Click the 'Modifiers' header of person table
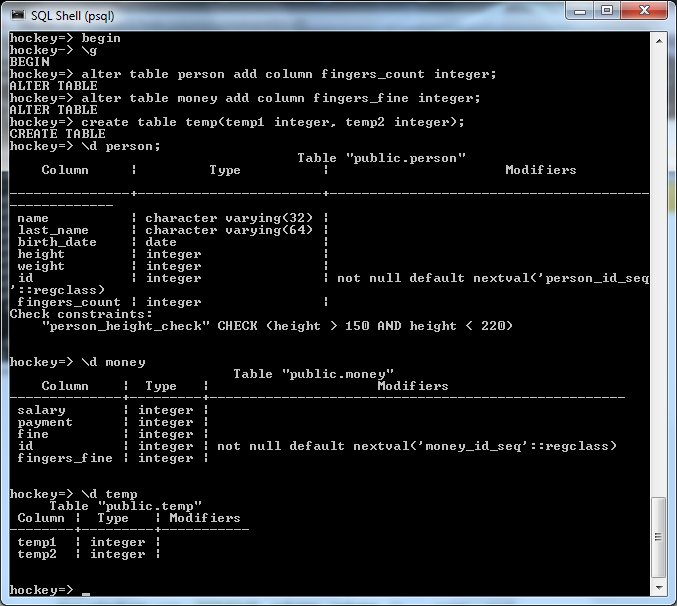Viewport: 677px width, 606px height. (541, 170)
